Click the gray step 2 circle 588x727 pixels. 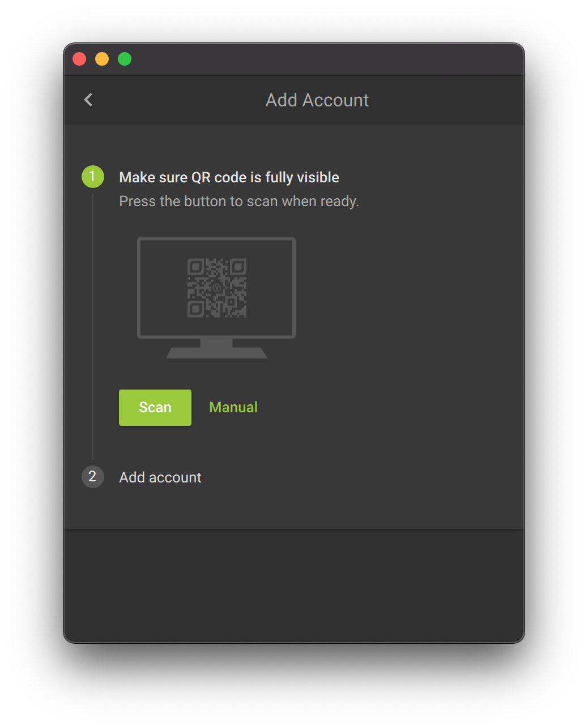click(x=93, y=477)
